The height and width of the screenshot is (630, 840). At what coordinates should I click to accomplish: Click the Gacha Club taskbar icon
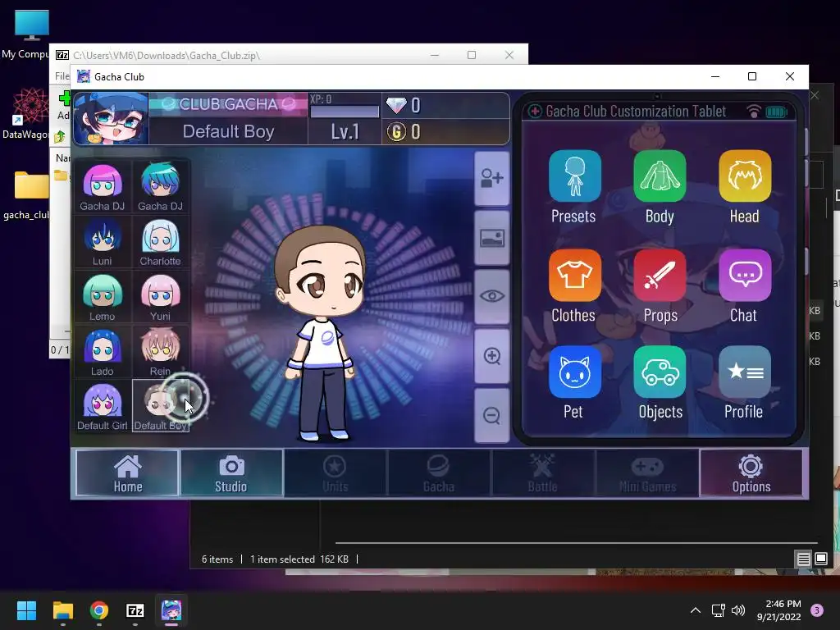coord(171,610)
